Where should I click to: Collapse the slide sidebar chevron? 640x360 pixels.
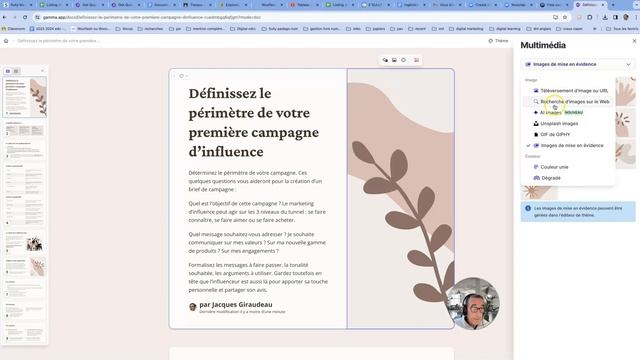point(42,71)
